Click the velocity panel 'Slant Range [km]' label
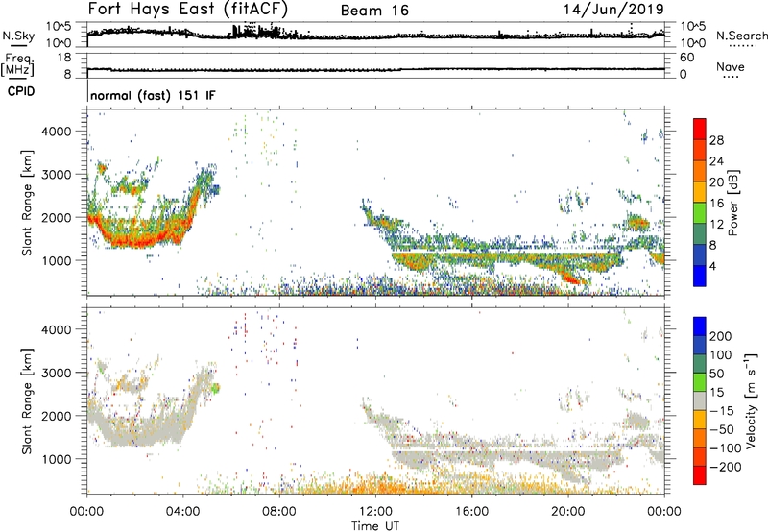 coord(27,400)
